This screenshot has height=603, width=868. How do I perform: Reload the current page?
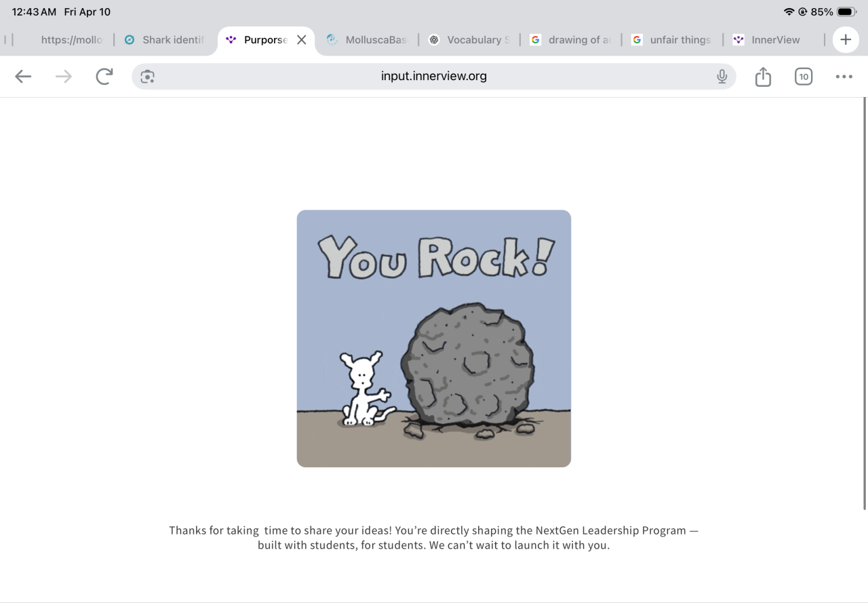click(x=104, y=77)
